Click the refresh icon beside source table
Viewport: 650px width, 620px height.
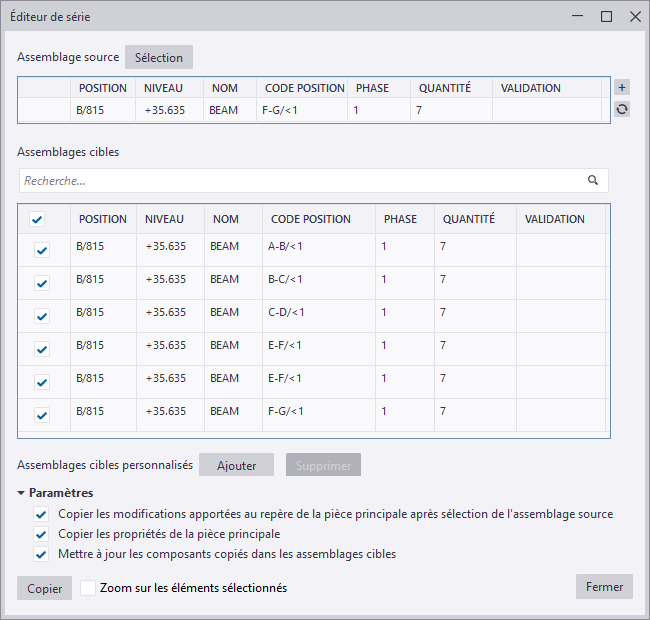coord(622,109)
